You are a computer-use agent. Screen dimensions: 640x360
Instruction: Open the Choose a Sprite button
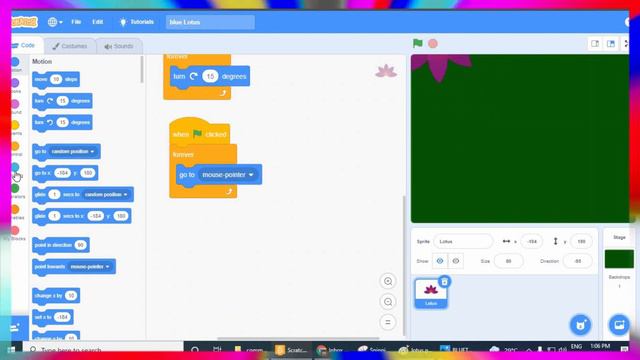pos(580,325)
